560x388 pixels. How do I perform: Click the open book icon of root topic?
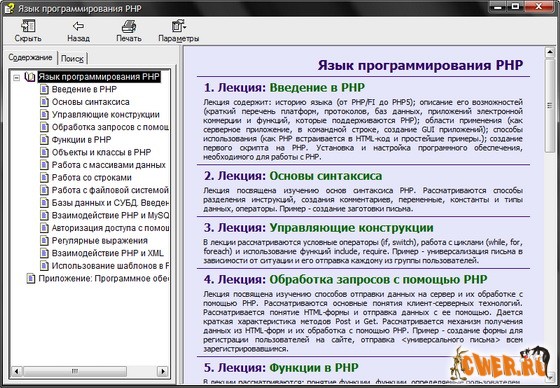pyautogui.click(x=30, y=77)
